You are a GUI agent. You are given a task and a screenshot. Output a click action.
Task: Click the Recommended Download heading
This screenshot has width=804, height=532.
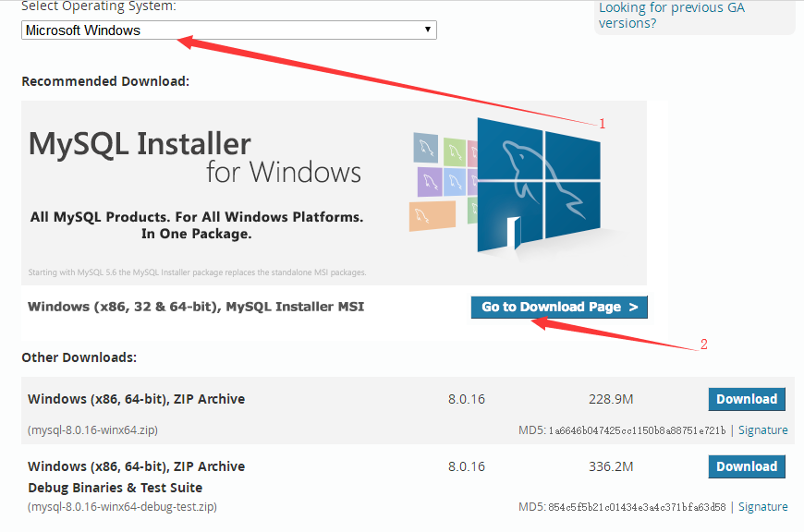tap(105, 81)
